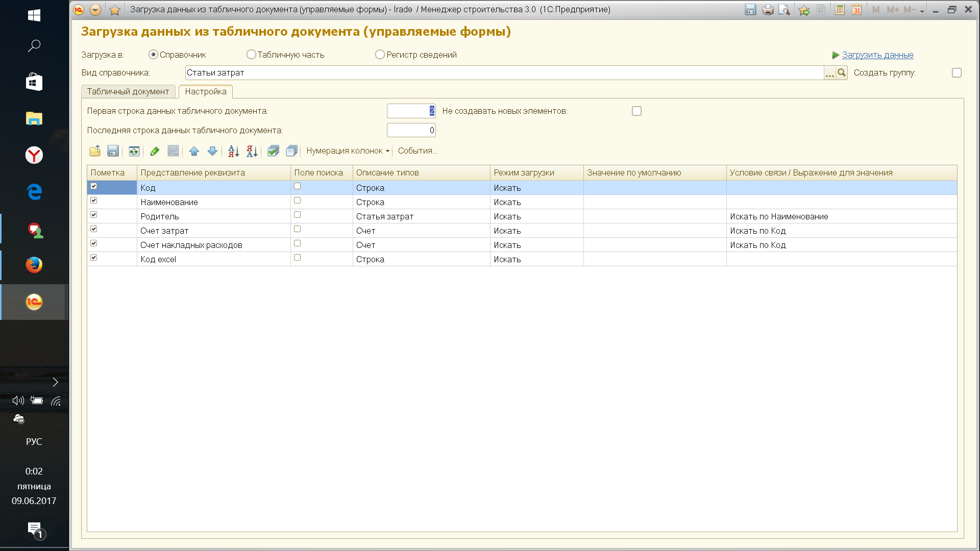This screenshot has height=551, width=980.
Task: Click star with green arrow link icon
Action: [x=804, y=10]
